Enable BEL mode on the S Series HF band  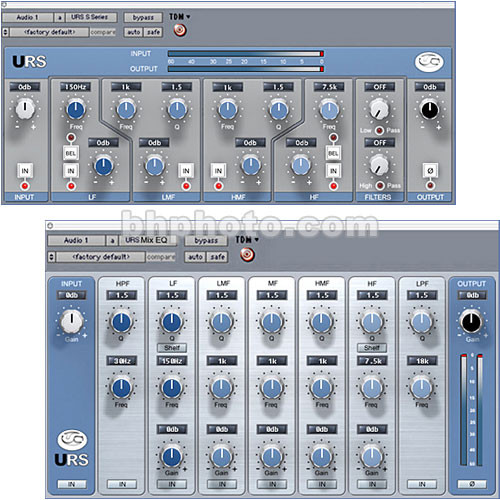[333, 153]
